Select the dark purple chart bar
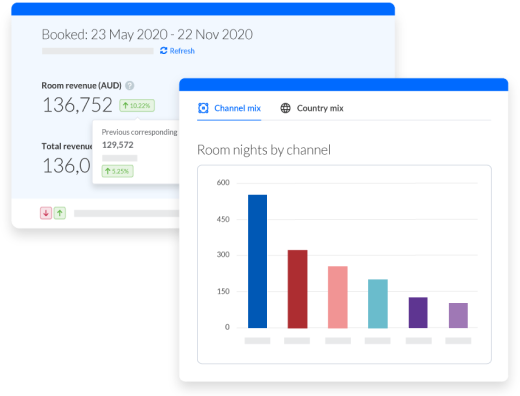The width and height of the screenshot is (520, 396). pyautogui.click(x=418, y=313)
